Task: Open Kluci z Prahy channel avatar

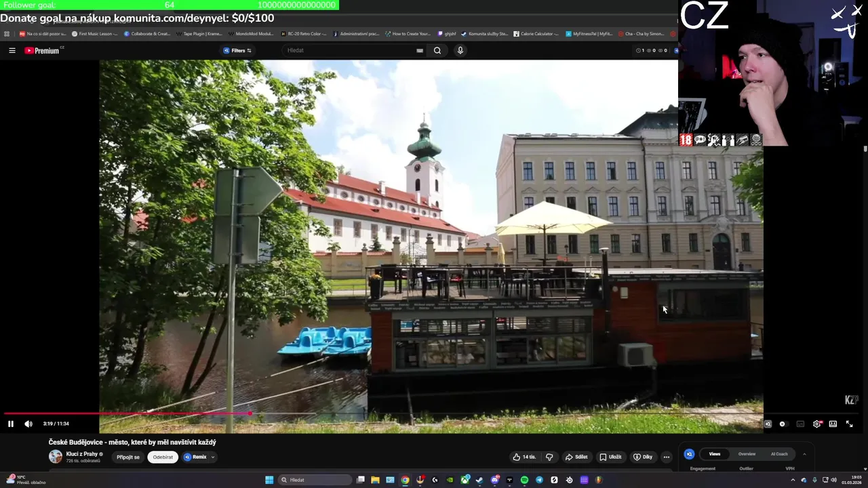Action: click(55, 456)
